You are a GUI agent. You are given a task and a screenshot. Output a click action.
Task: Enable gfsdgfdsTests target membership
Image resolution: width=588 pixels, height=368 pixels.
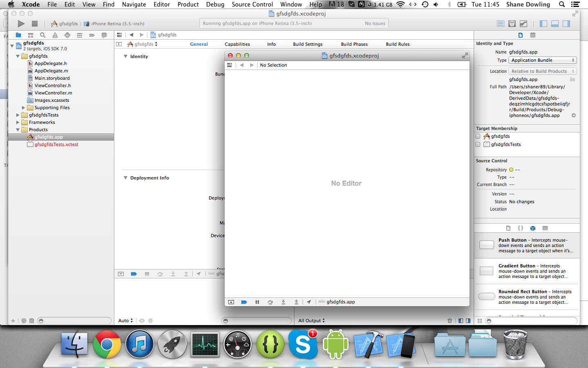(478, 144)
